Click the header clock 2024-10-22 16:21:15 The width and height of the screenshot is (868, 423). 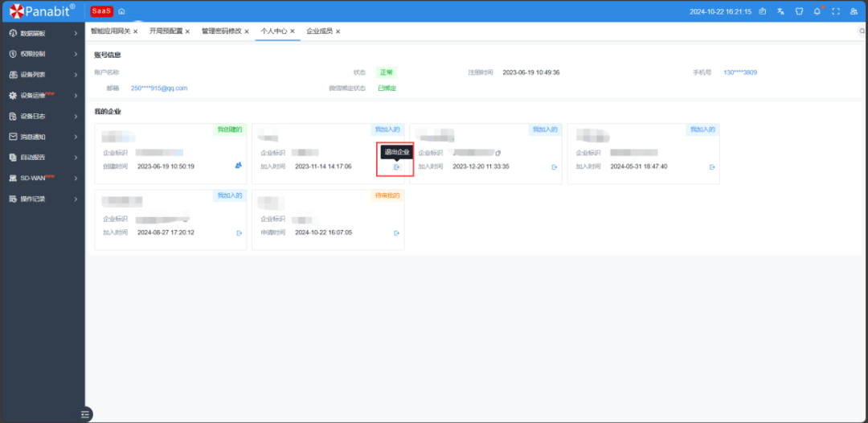pyautogui.click(x=720, y=11)
